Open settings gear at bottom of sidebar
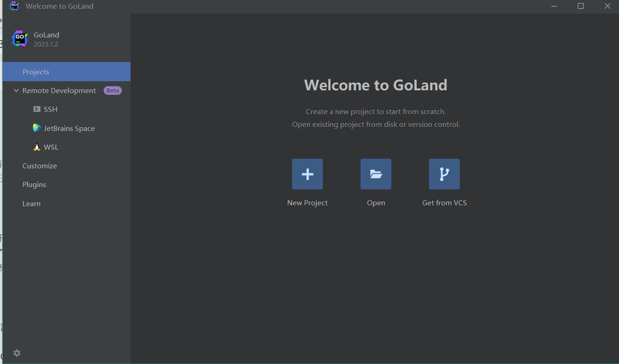 tap(17, 353)
